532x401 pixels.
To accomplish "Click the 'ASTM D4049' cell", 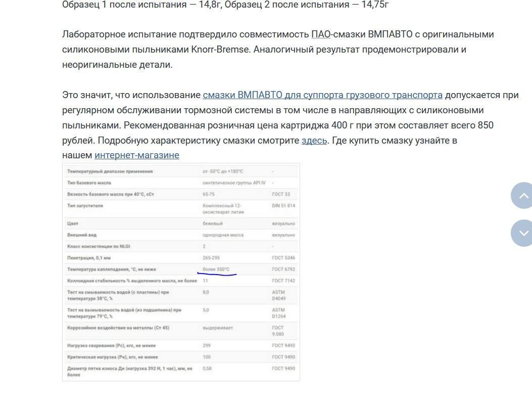I will tap(279, 295).
